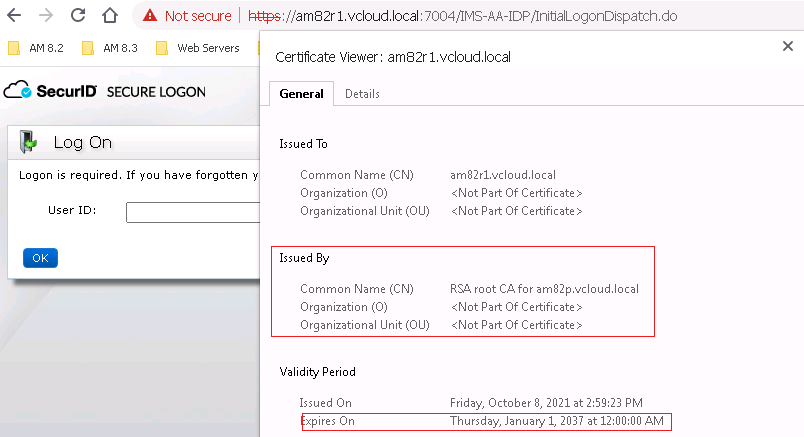Open the Web Servers bookmark folder
Image resolution: width=804 pixels, height=437 pixels.
point(198,48)
